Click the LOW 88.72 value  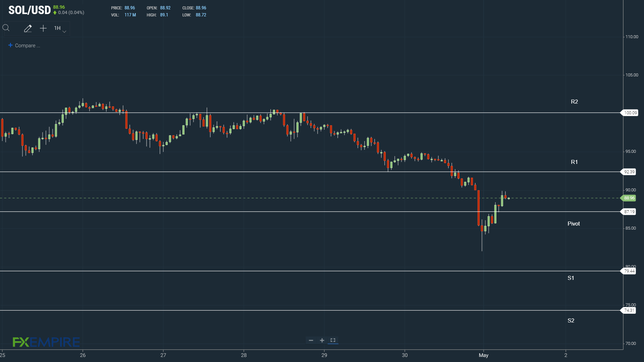click(x=201, y=15)
